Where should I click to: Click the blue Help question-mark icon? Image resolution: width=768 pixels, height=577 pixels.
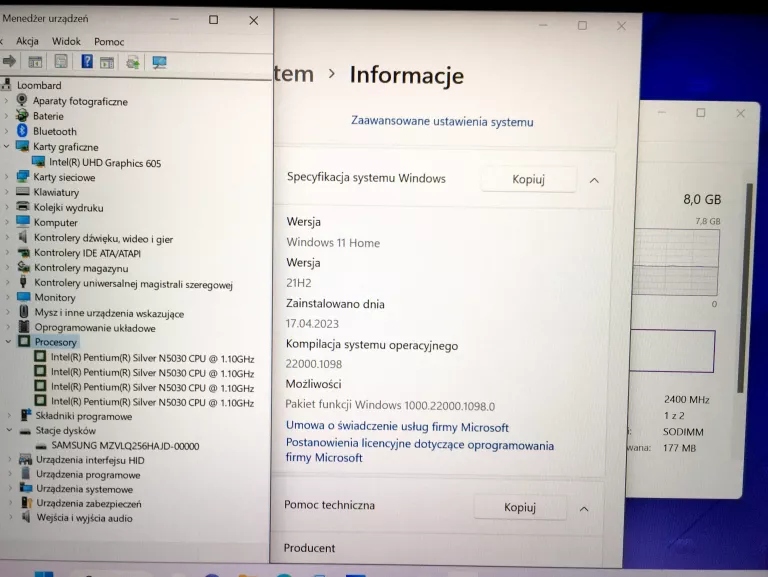[x=87, y=61]
